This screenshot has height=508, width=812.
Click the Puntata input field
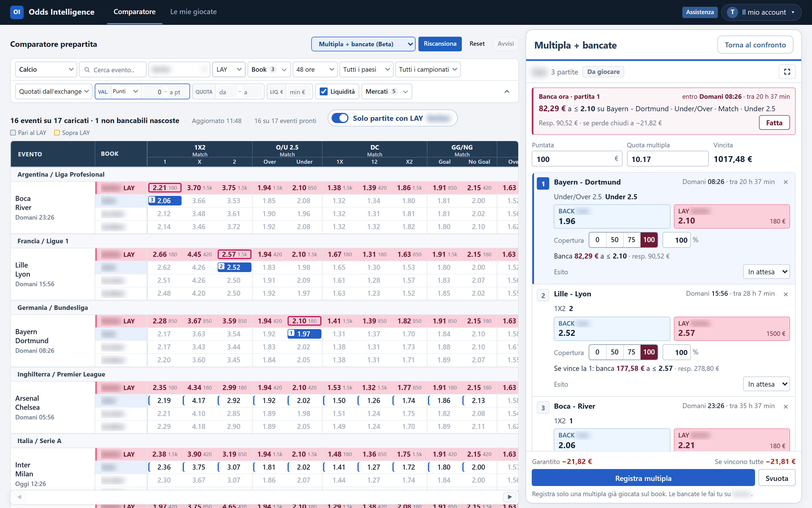[x=577, y=159]
